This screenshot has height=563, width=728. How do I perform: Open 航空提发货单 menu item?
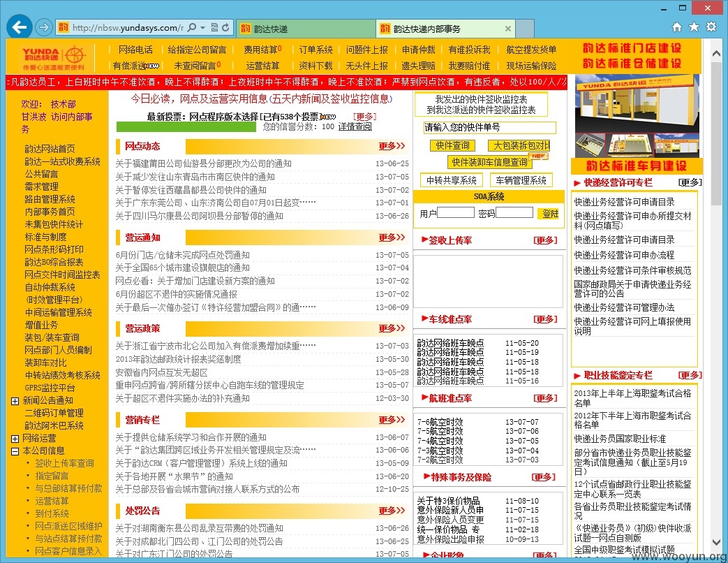(531, 50)
